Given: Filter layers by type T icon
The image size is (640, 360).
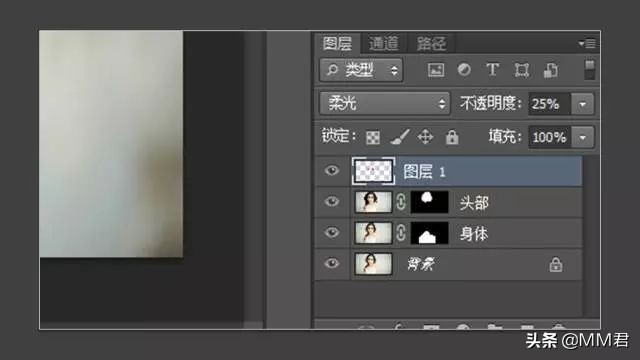Looking at the screenshot, I should point(493,70).
